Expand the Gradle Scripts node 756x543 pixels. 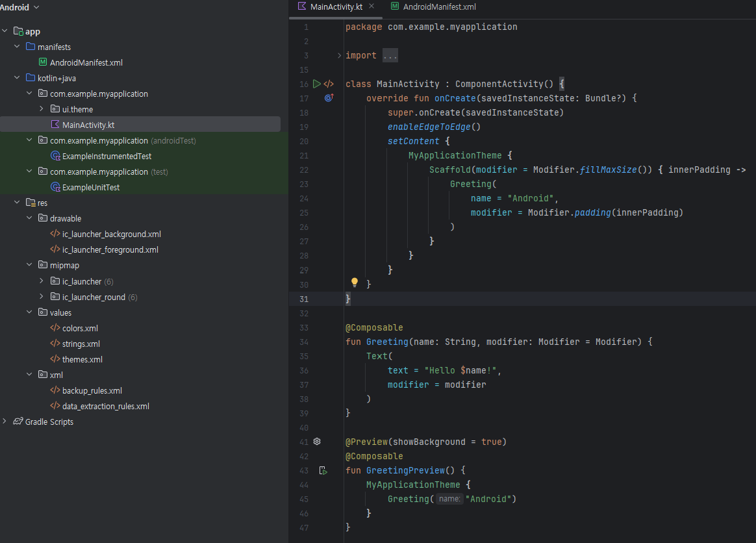[x=5, y=421]
